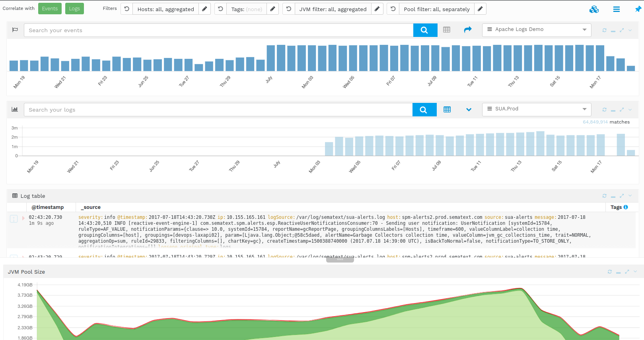Open the logs chart panel chevron menu
Screen dimensions: 644x340
click(630, 110)
